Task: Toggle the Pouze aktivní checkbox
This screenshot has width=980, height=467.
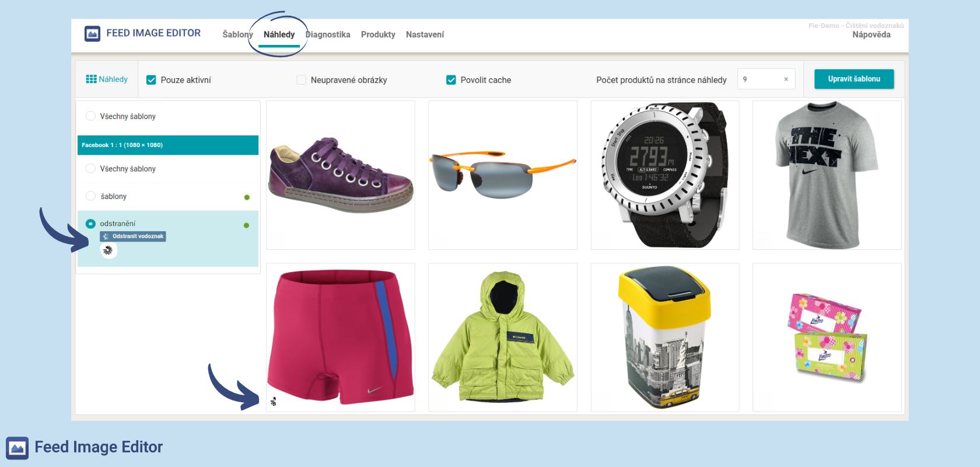Action: [151, 80]
